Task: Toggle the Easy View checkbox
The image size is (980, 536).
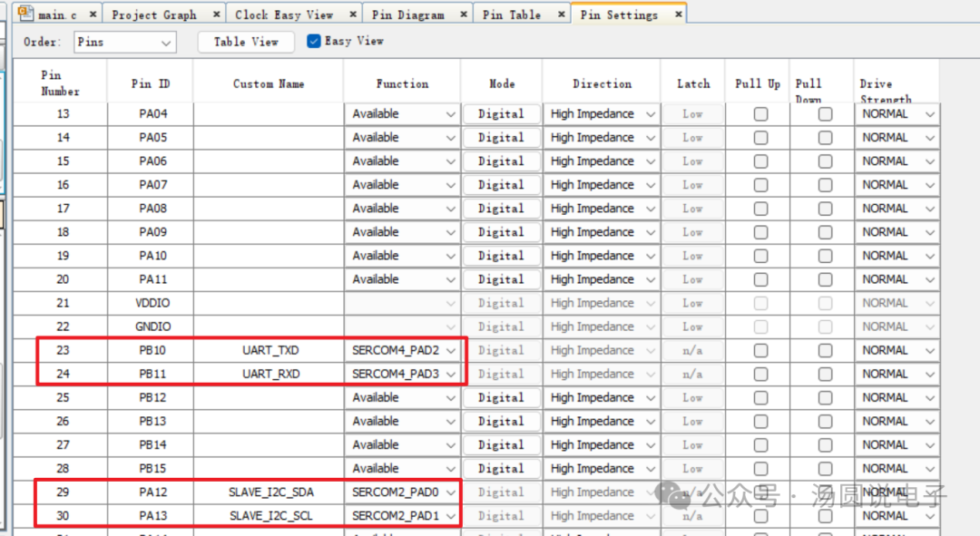Action: (x=314, y=41)
